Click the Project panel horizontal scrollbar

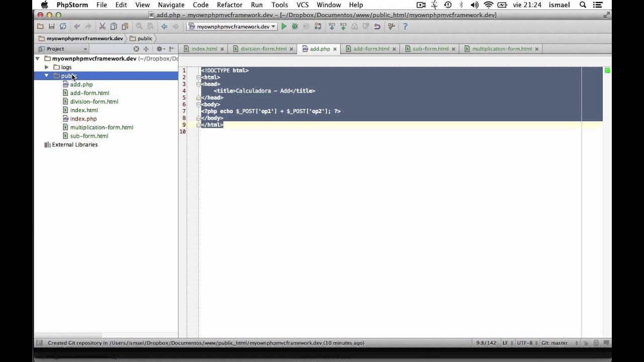coord(67,335)
